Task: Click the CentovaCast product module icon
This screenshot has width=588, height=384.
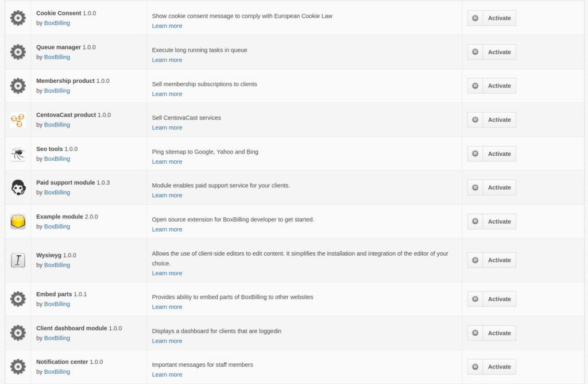Action: tap(18, 120)
